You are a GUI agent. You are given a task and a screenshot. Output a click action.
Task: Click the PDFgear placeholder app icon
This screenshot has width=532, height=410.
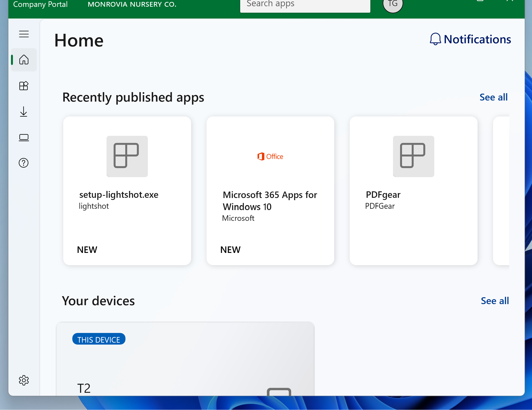coord(413,156)
